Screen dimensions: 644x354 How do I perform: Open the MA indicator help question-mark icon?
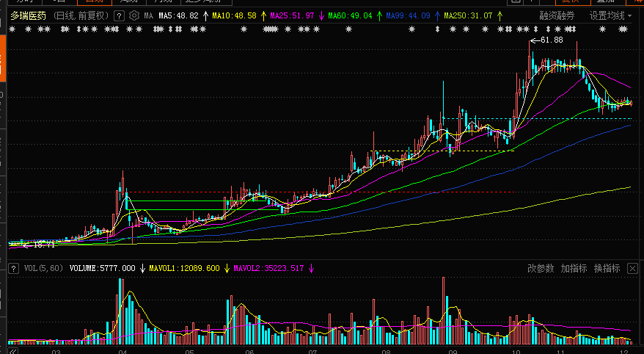[119, 16]
